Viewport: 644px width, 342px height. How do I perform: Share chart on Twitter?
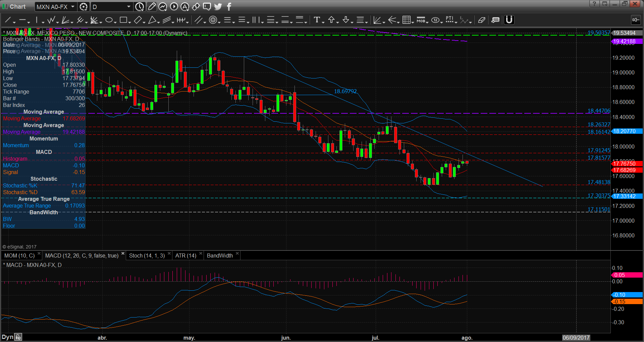coord(218,6)
